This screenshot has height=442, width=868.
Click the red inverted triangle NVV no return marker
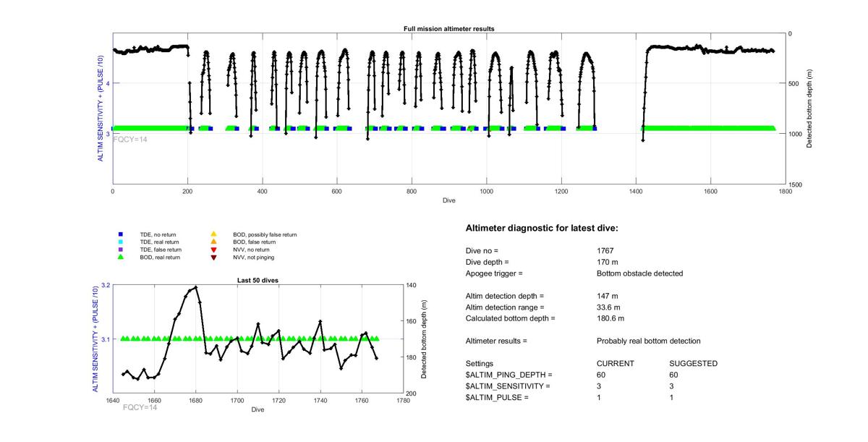coord(213,250)
